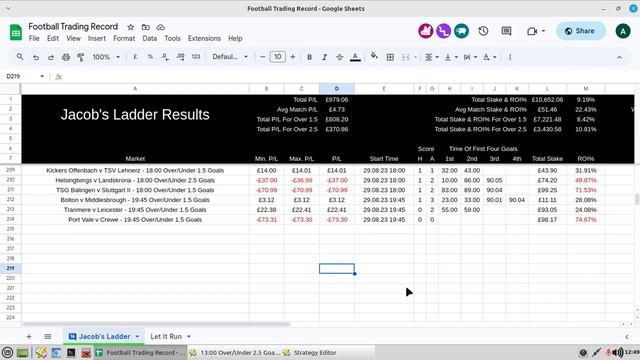Screen dimensions: 640x360
Task: Increase font size with plus button
Action: click(293, 57)
